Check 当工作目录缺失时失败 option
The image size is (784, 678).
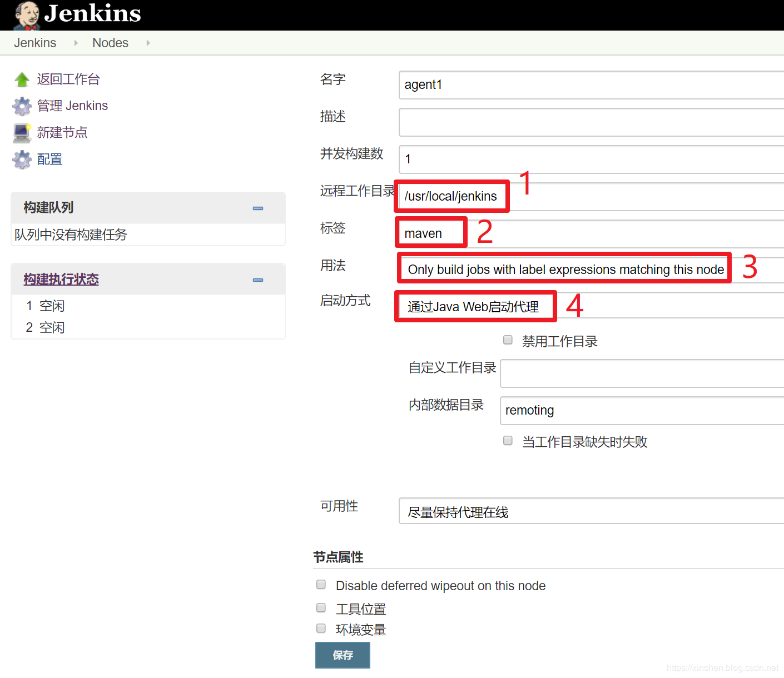508,440
